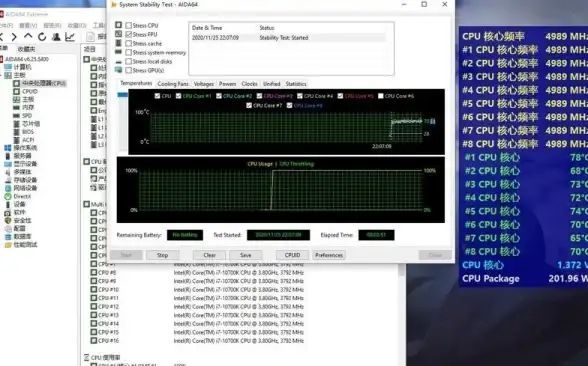Select 显示设备 display item in the tree
Viewport: 588px width, 366px height.
[x=25, y=164]
